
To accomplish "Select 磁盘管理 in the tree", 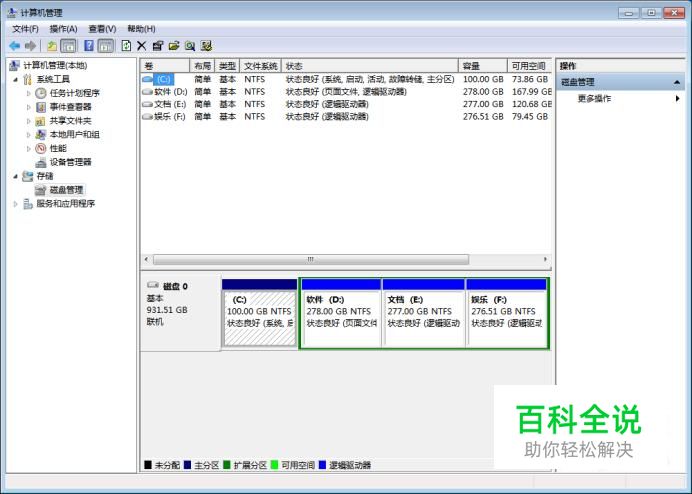I will coord(66,190).
